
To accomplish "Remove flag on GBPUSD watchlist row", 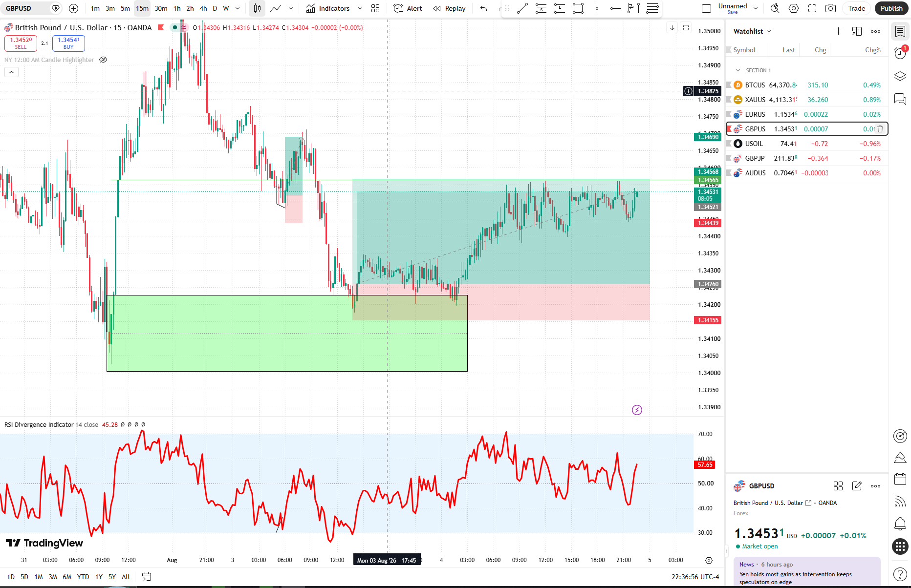I will click(729, 129).
